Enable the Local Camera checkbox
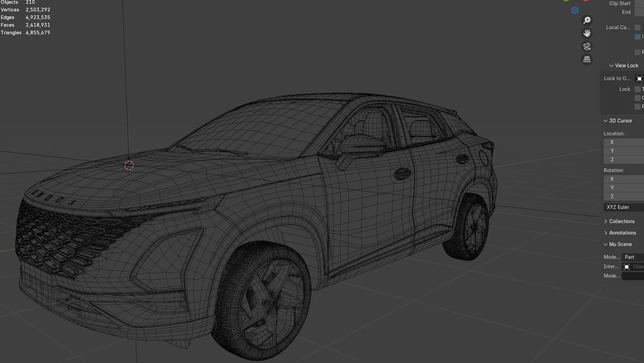 pyautogui.click(x=638, y=27)
